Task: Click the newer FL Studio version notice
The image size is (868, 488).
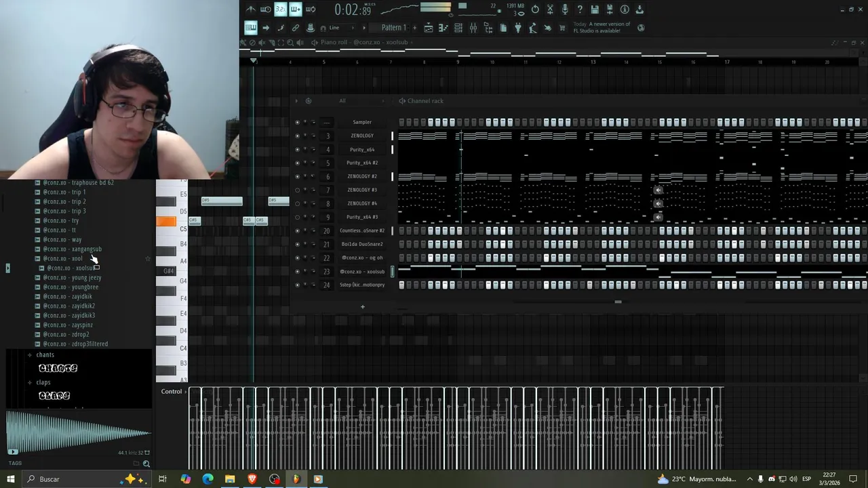Action: point(602,28)
